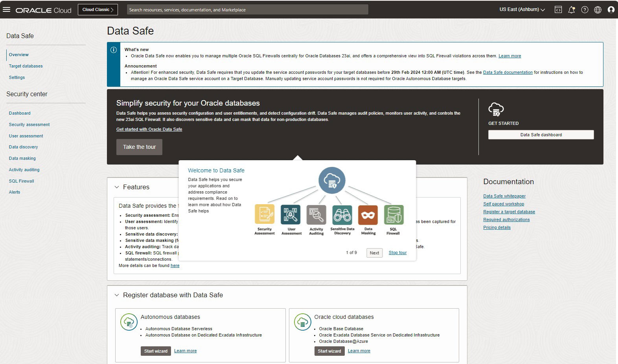Open Learn more under Autonomous databases
618x364 pixels.
coord(186,351)
